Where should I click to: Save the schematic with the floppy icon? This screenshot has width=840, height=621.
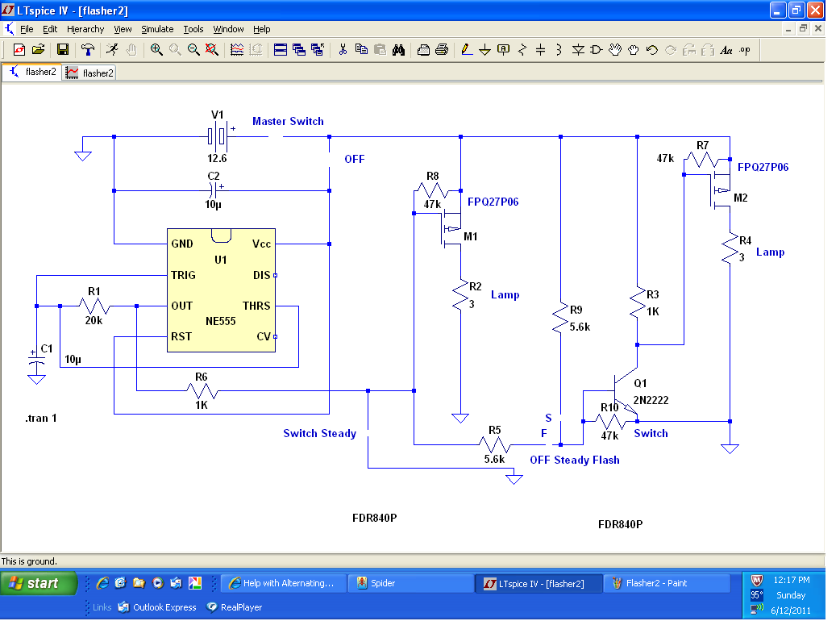coord(63,50)
